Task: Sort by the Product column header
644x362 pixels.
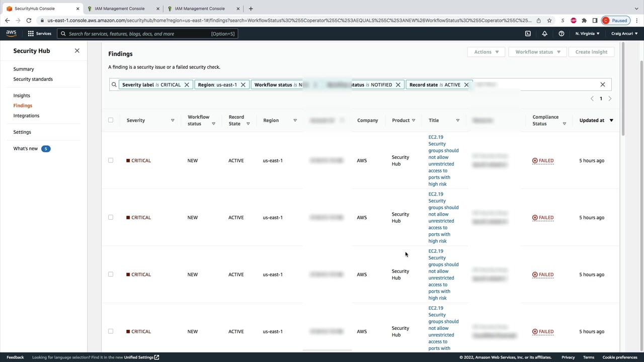Action: tap(414, 121)
